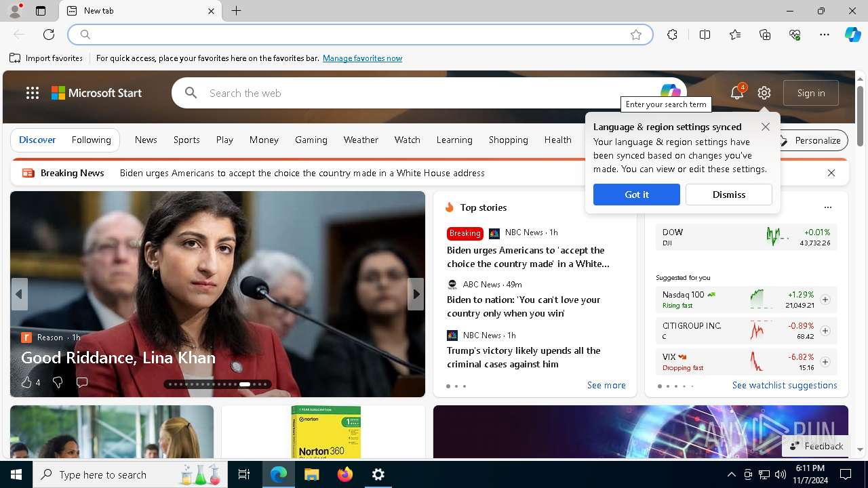The image size is (868, 488).
Task: Launch Firefox from taskbar
Action: (x=345, y=474)
